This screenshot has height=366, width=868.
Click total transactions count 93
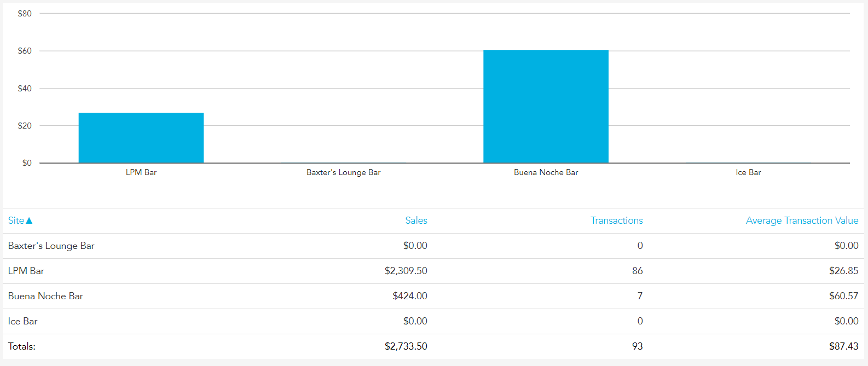coord(637,346)
